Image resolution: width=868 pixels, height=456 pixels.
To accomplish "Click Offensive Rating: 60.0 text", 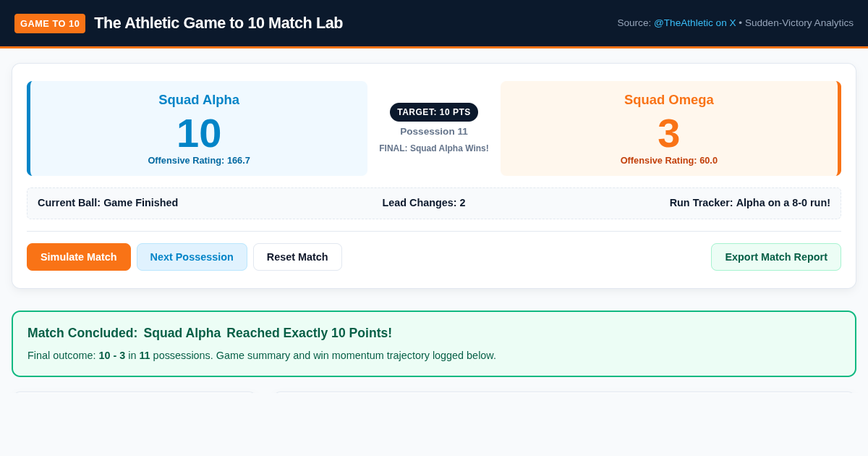I will tap(669, 161).
